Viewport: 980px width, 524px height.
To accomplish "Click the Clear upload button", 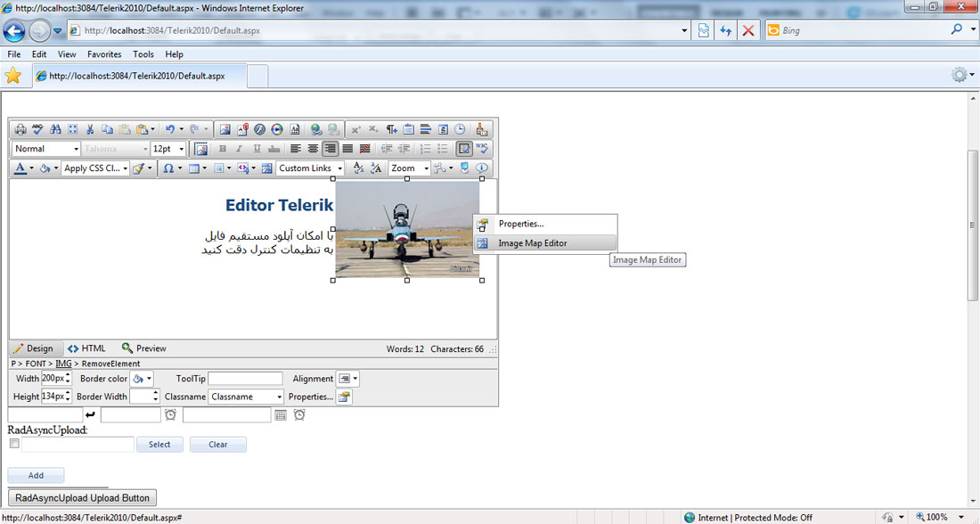I will click(218, 445).
